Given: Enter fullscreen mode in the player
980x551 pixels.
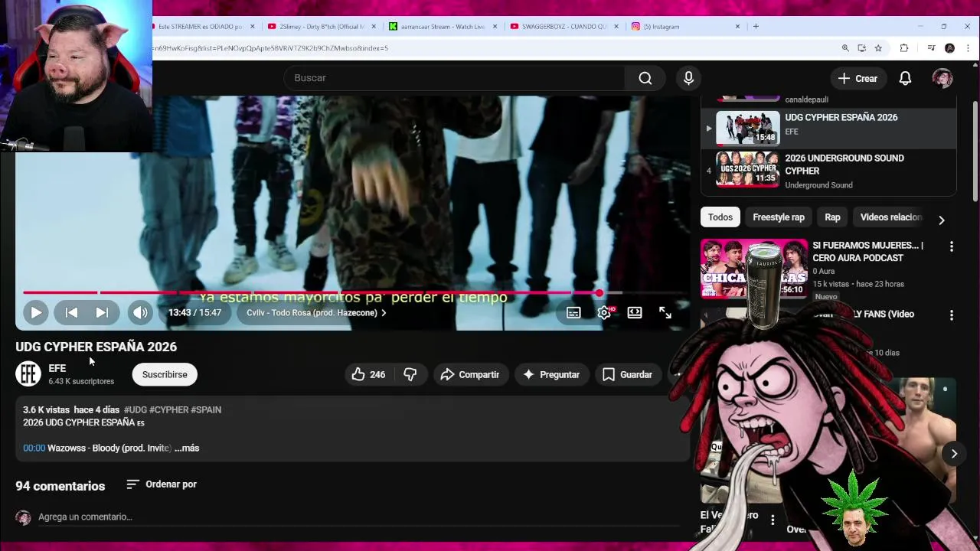Looking at the screenshot, I should click(665, 312).
